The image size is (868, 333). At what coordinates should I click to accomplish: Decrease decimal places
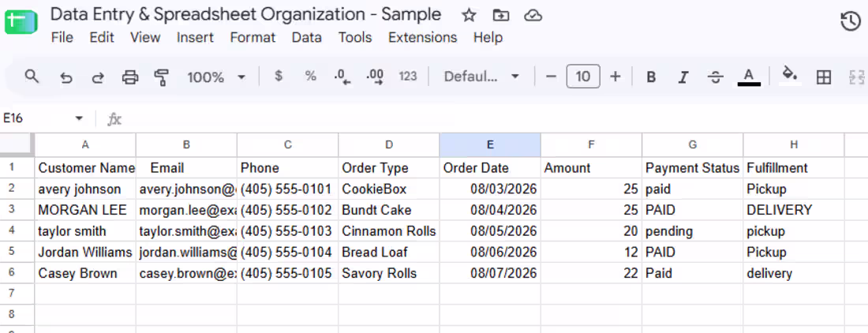point(342,77)
